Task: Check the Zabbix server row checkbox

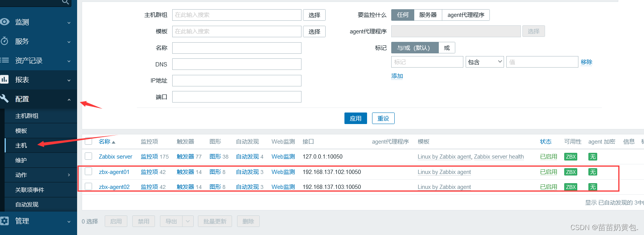Action: coord(89,156)
